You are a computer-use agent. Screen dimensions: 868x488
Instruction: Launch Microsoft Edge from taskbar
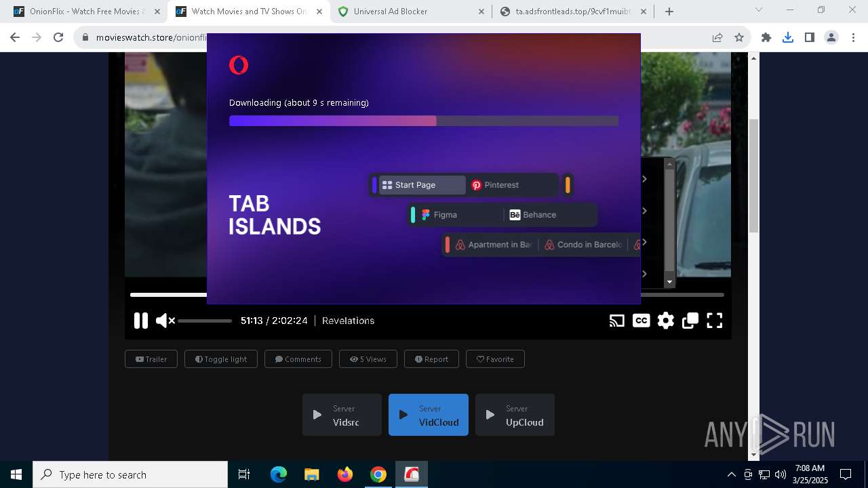click(279, 474)
